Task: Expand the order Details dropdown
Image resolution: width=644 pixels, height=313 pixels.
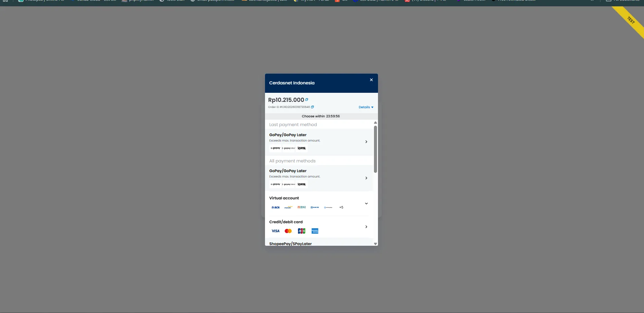Action: pos(366,107)
